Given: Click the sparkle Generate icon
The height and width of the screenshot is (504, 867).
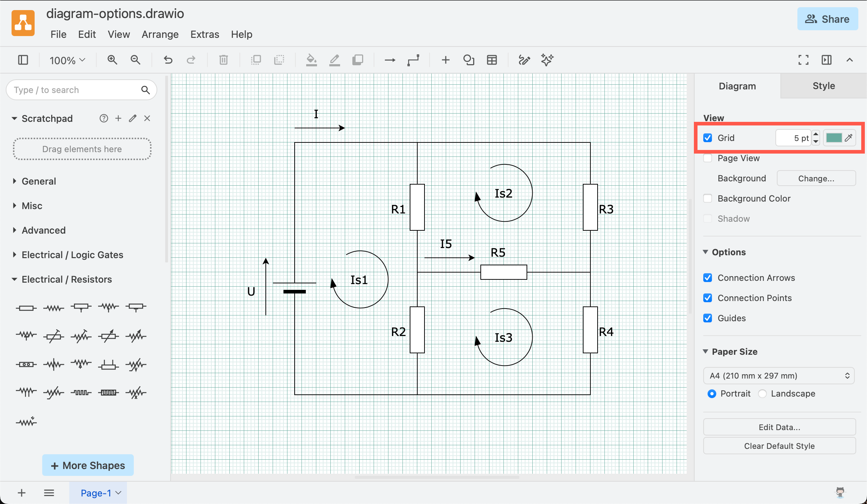Looking at the screenshot, I should click(547, 60).
